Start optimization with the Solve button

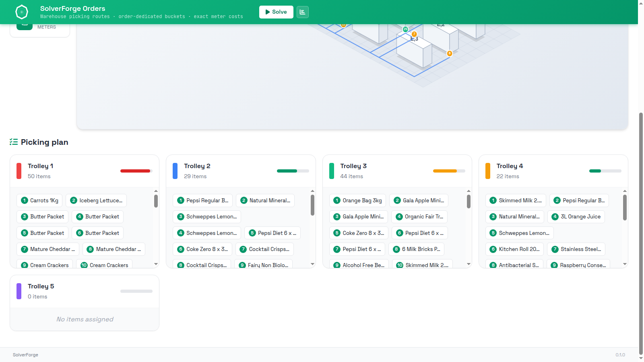[276, 12]
